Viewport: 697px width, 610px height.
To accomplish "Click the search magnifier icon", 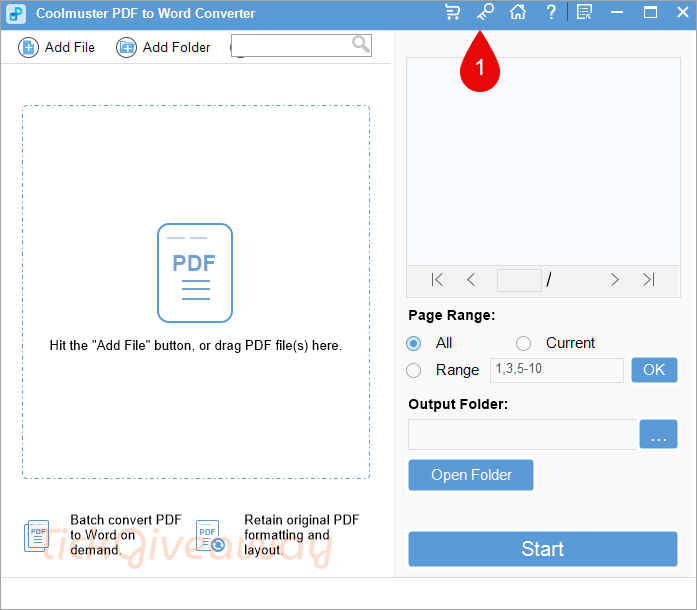I will click(361, 44).
